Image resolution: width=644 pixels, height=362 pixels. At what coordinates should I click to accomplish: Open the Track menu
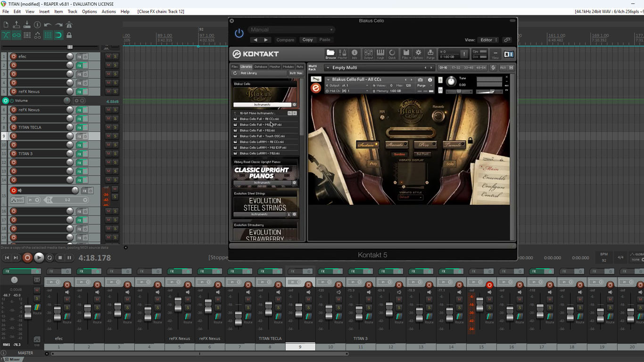[x=72, y=11]
